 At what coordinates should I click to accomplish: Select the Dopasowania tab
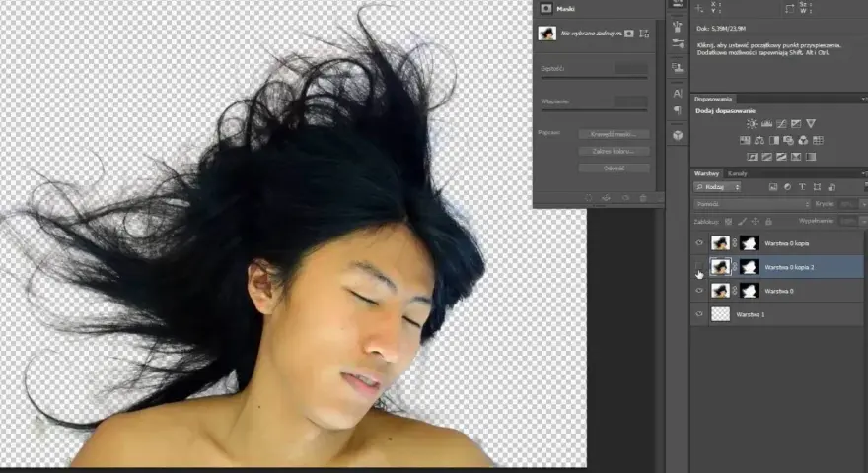pos(713,99)
